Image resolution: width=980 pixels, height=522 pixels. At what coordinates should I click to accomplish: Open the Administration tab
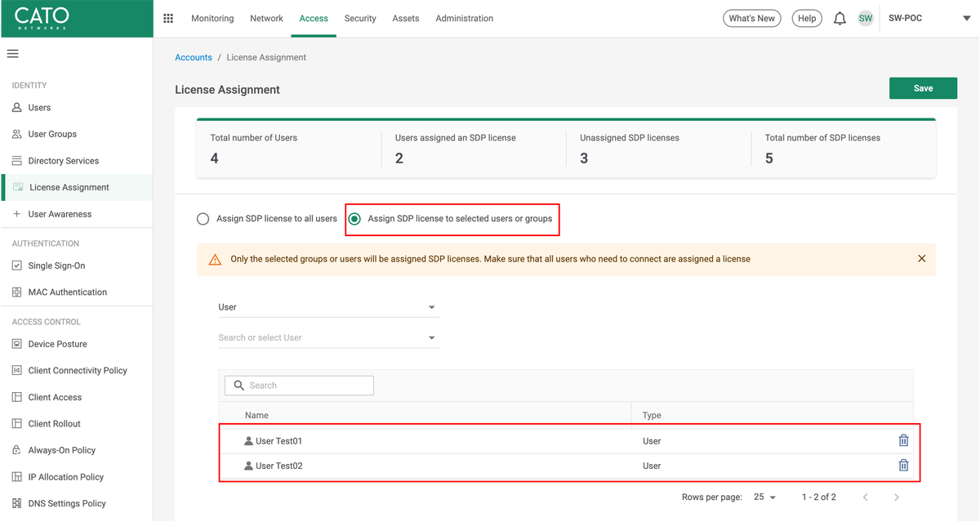tap(464, 18)
